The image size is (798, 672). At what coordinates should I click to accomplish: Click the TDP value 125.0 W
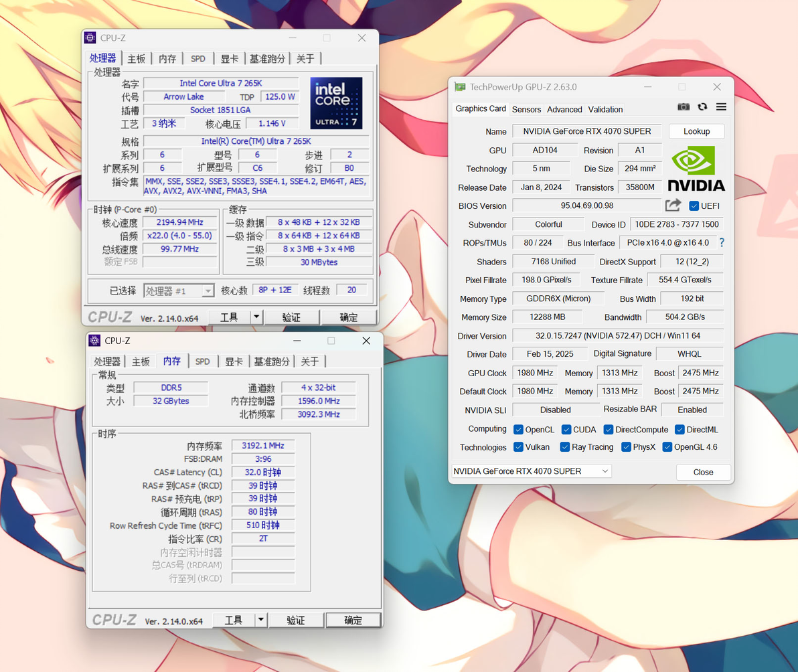coord(280,96)
